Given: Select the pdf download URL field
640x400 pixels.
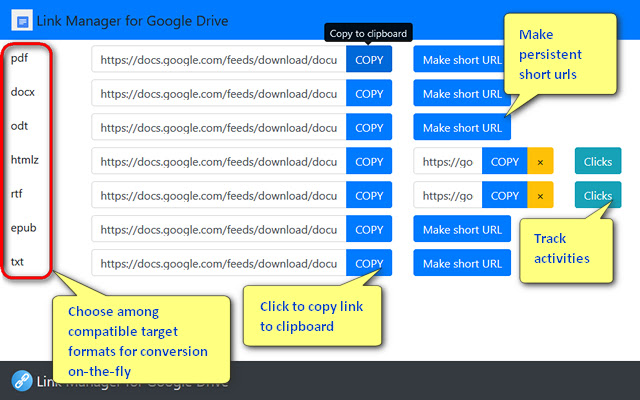Looking at the screenshot, I should click(x=219, y=59).
